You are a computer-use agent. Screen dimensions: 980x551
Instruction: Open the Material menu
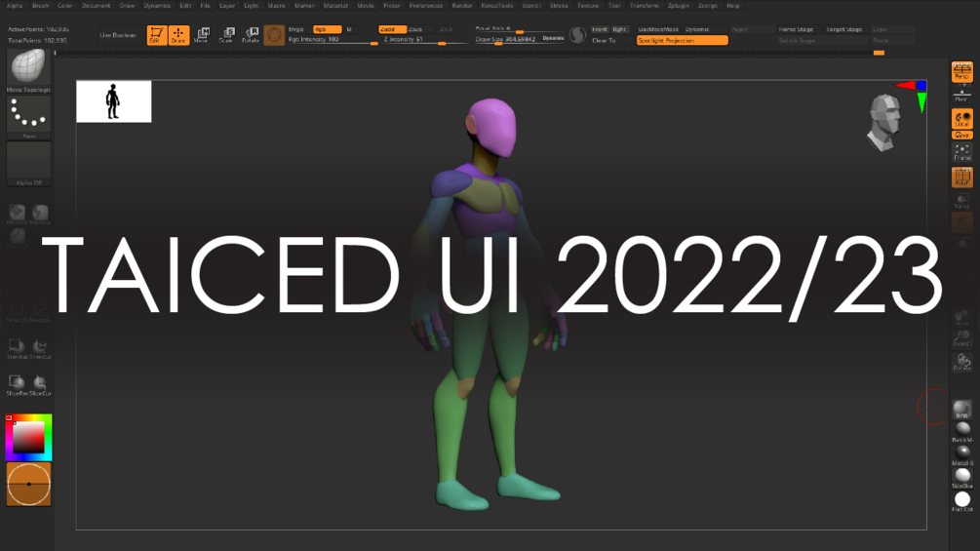(x=335, y=6)
